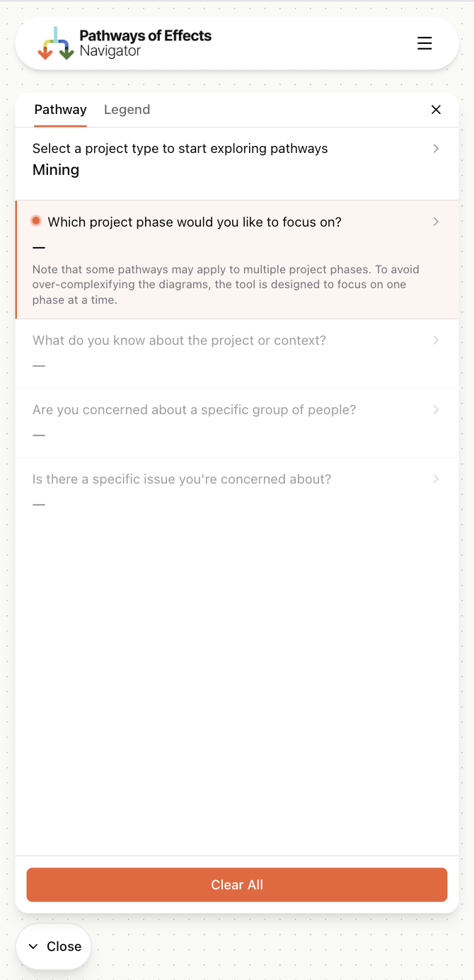Click the dash under the project context question
474x980 pixels.
[39, 365]
